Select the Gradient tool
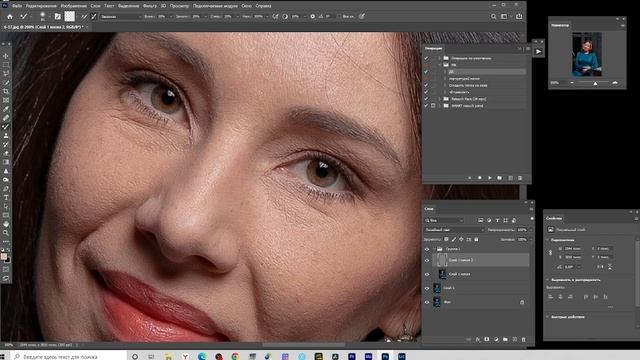Viewport: 640px width, 360px height. pos(6,162)
